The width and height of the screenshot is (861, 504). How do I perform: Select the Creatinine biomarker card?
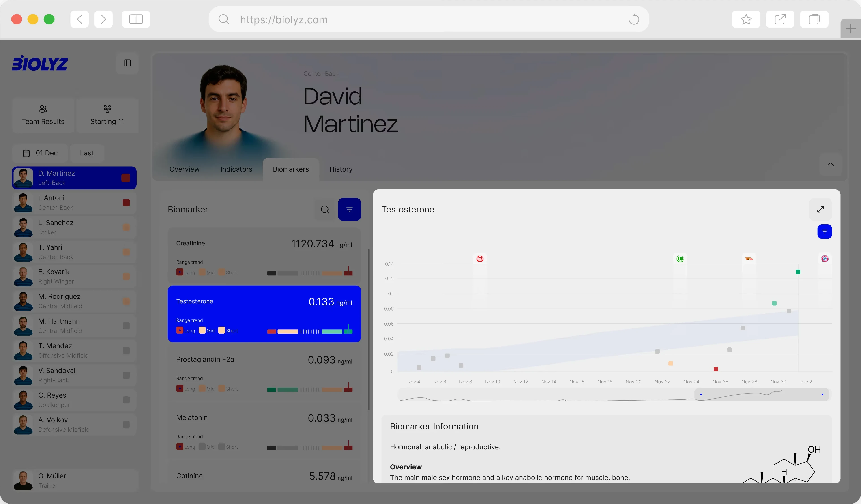[264, 256]
